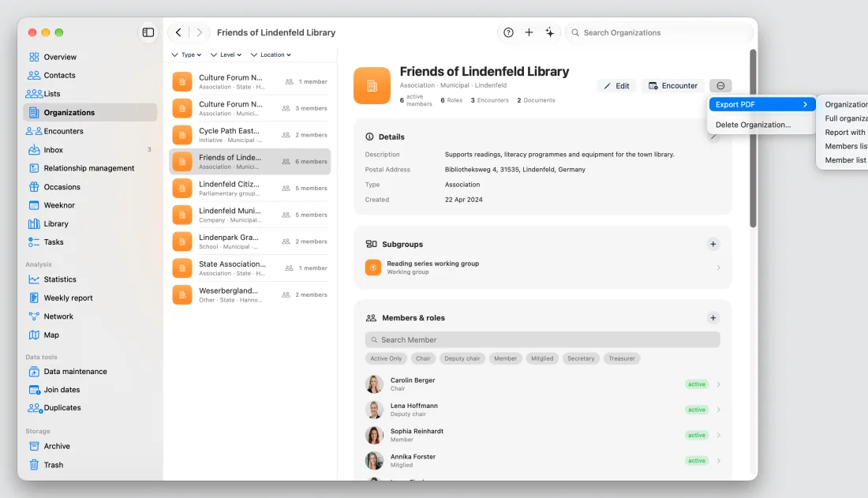The width and height of the screenshot is (868, 498).
Task: Open the Trash
Action: pos(91,465)
